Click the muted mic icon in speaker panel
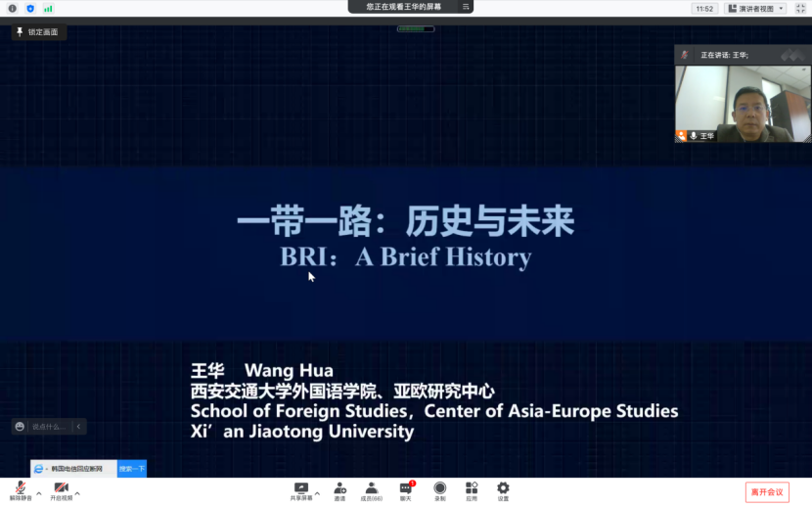Screen dimensions: 812x508 click(684, 55)
